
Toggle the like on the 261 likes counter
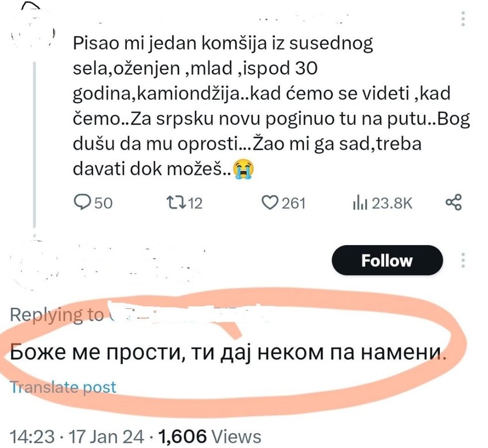(x=287, y=203)
